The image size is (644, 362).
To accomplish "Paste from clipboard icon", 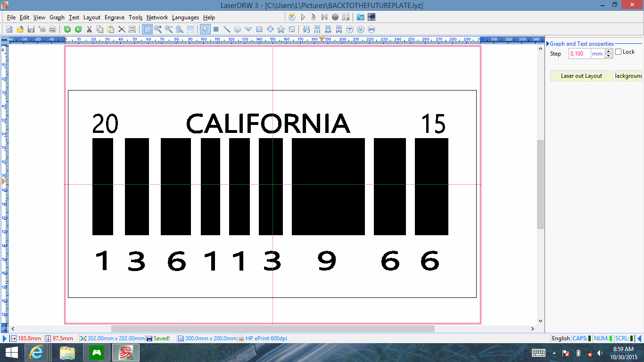I will (x=111, y=29).
